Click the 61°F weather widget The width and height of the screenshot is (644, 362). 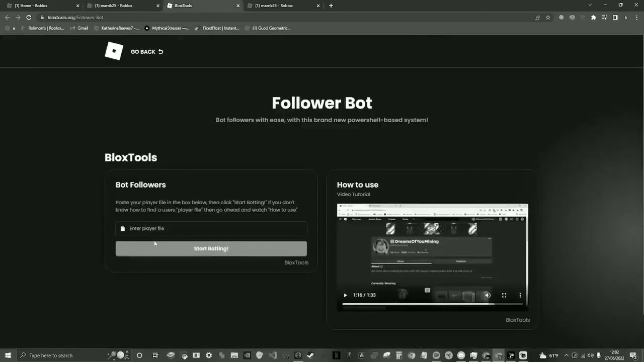(x=549, y=355)
